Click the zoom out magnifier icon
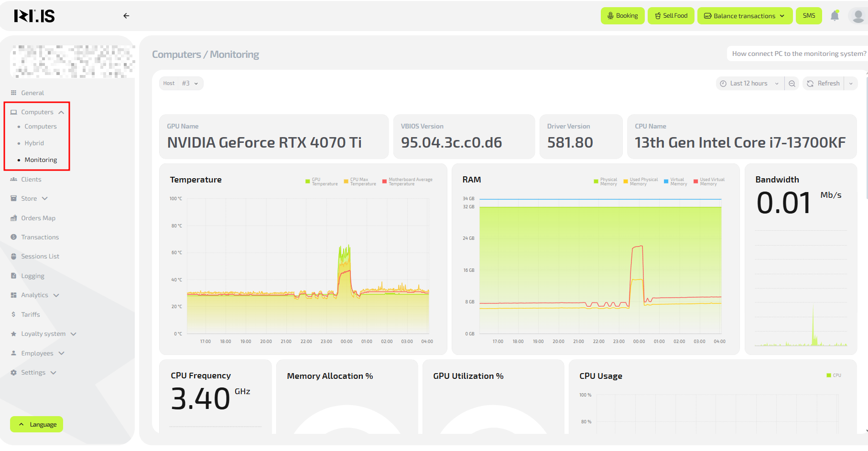Viewport: 868px width, 451px height. tap(792, 84)
